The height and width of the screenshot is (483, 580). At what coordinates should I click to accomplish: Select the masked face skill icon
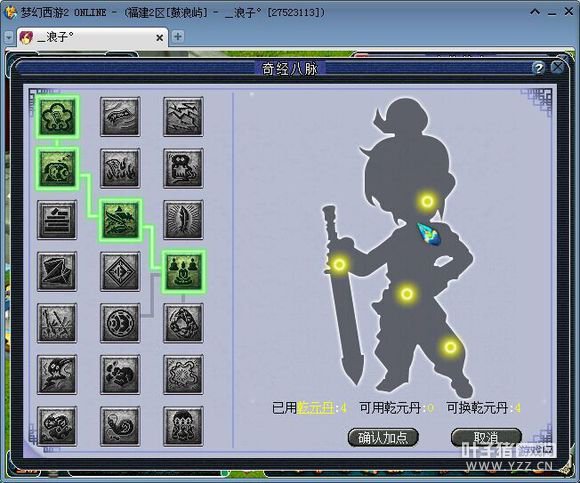click(183, 168)
